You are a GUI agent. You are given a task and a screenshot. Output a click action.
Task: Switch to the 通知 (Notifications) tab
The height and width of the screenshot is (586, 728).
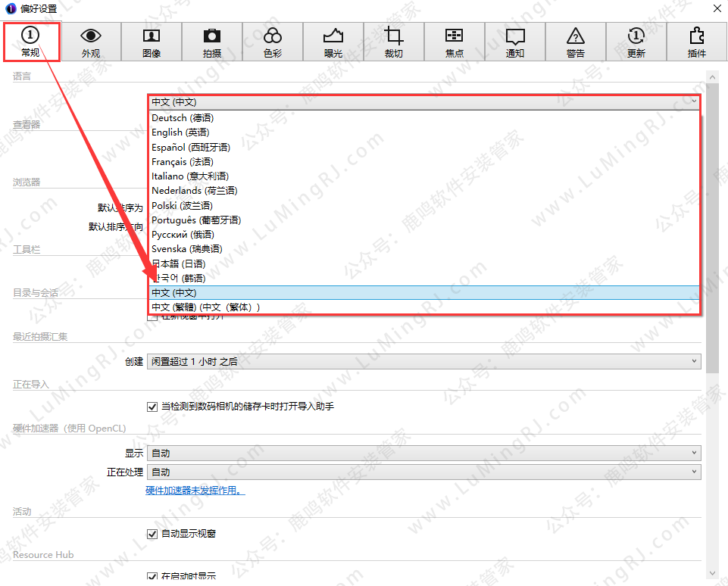[515, 42]
